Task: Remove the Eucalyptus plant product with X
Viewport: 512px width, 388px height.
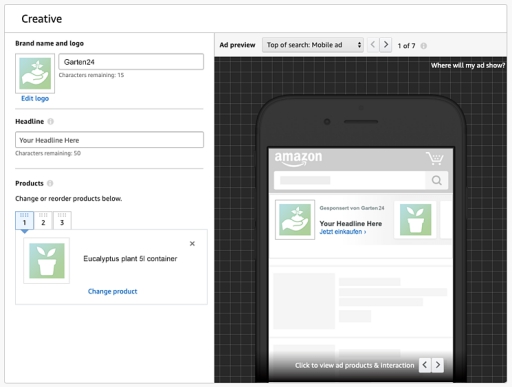Action: 192,244
